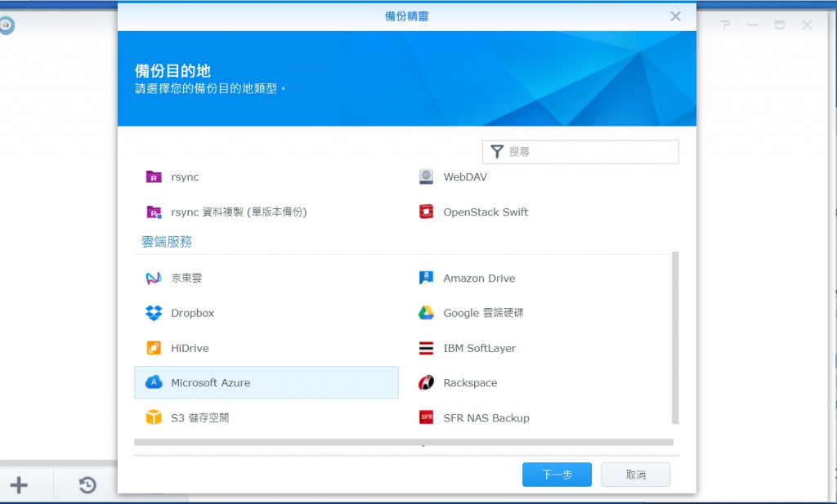This screenshot has height=504, width=837.
Task: Select the 'Amazon Drive' text label
Action: click(479, 278)
